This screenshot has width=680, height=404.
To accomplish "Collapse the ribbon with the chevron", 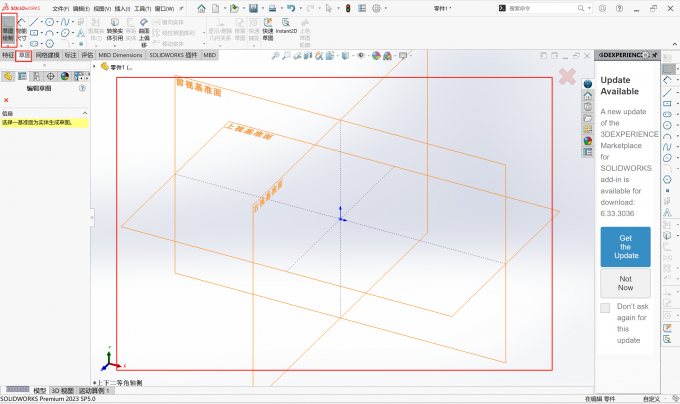I will point(674,44).
